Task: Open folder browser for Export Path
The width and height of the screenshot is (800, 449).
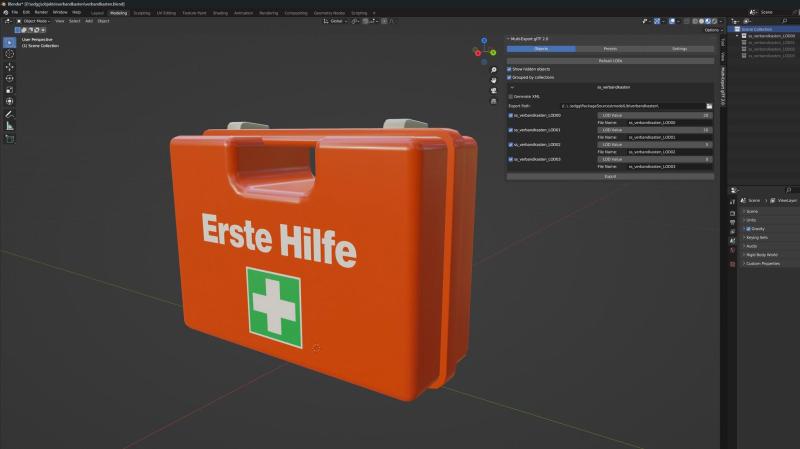Action: tap(709, 106)
